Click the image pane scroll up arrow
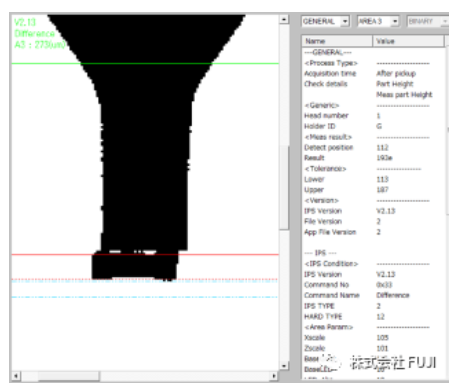 click(284, 19)
